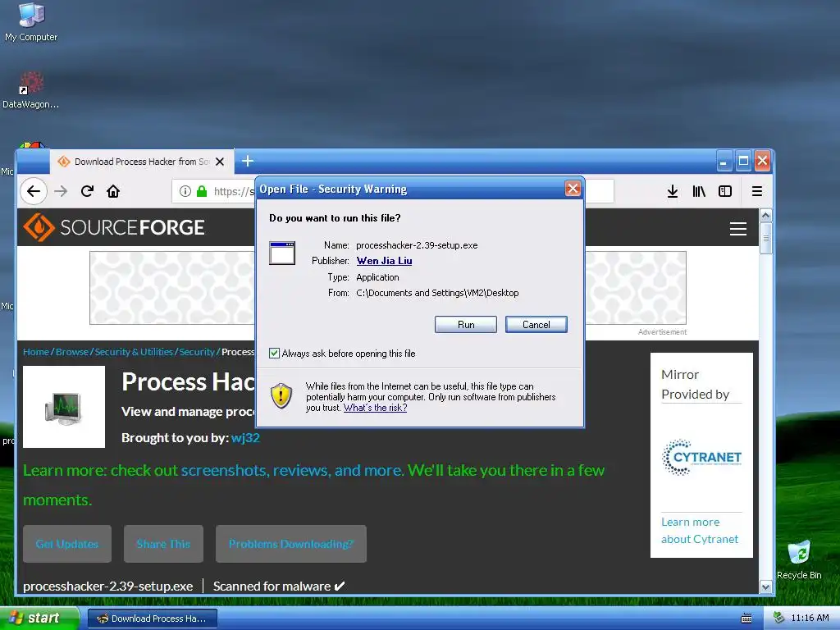840x630 pixels.
Task: Click the vertical scrollbar thumb
Action: coord(766,239)
